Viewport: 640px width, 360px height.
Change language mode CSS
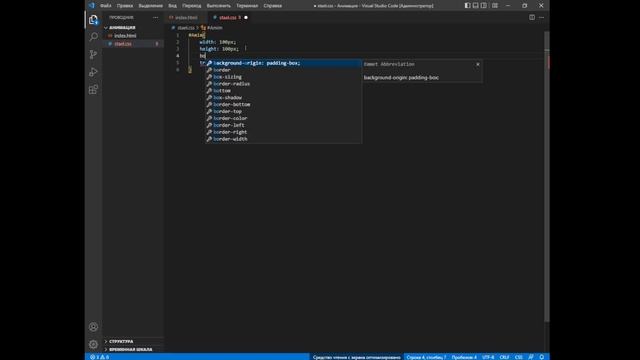click(x=518, y=357)
